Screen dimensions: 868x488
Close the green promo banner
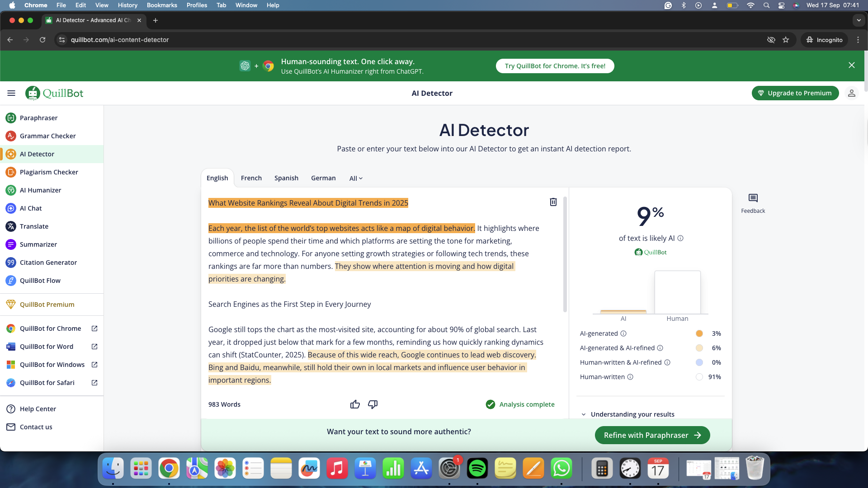(x=852, y=65)
